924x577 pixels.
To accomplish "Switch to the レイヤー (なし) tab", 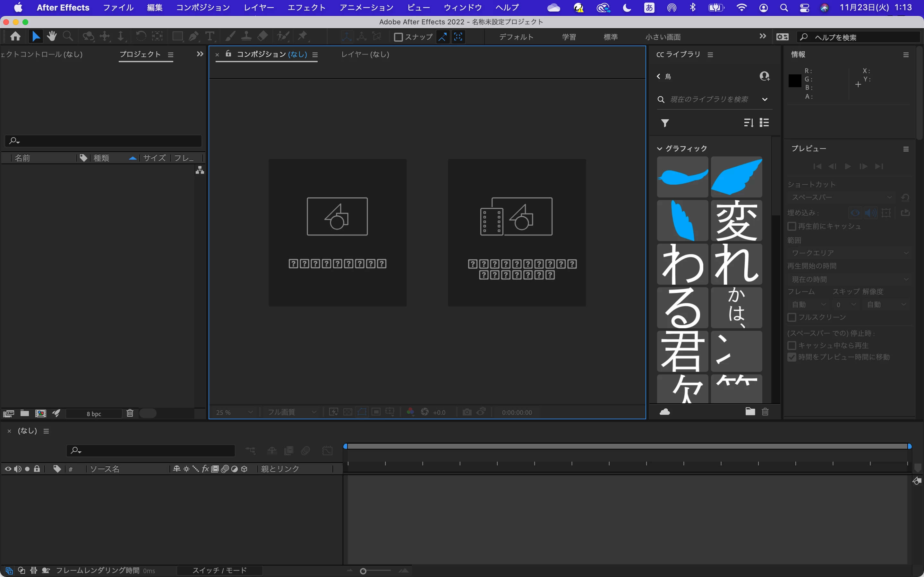I will coord(365,54).
